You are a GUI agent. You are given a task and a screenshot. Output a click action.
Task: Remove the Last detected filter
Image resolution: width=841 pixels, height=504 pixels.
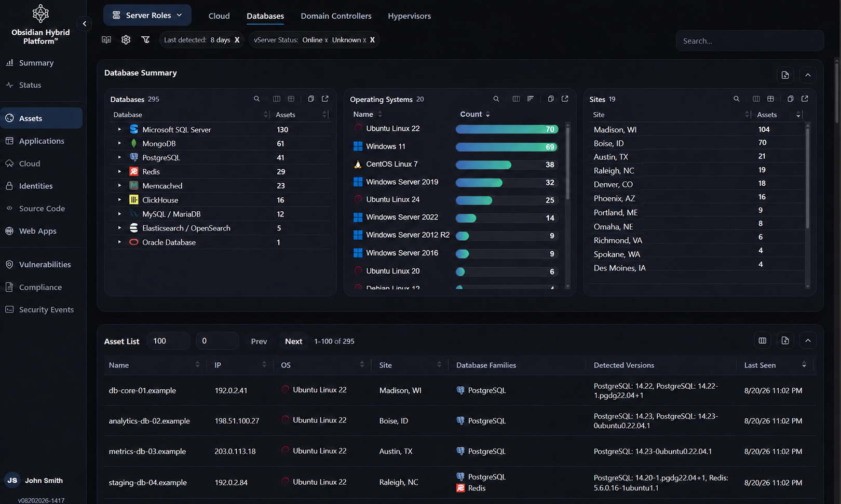click(x=237, y=40)
